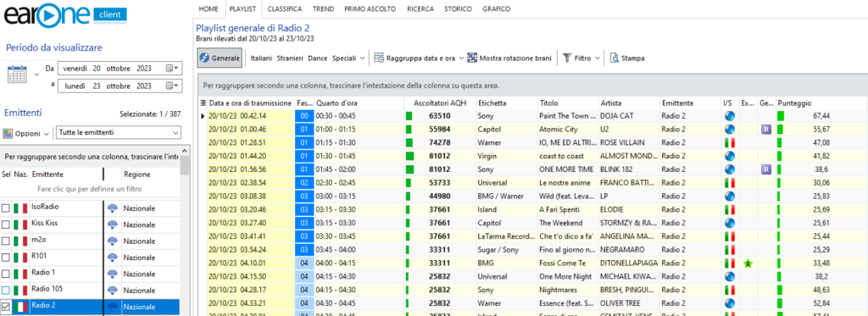Screen dimensions: 868x316
Task: Open the 'a' end date picker dropdown
Action: pyautogui.click(x=172, y=86)
